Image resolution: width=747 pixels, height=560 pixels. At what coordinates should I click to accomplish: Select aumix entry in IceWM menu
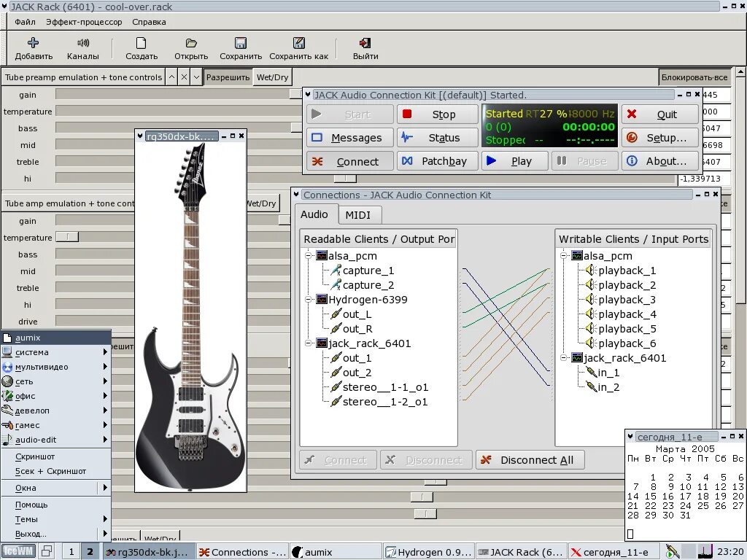(x=55, y=338)
